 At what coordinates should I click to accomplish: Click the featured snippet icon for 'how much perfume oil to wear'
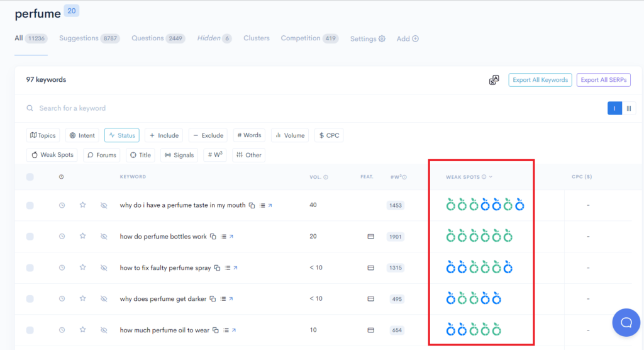pos(370,330)
